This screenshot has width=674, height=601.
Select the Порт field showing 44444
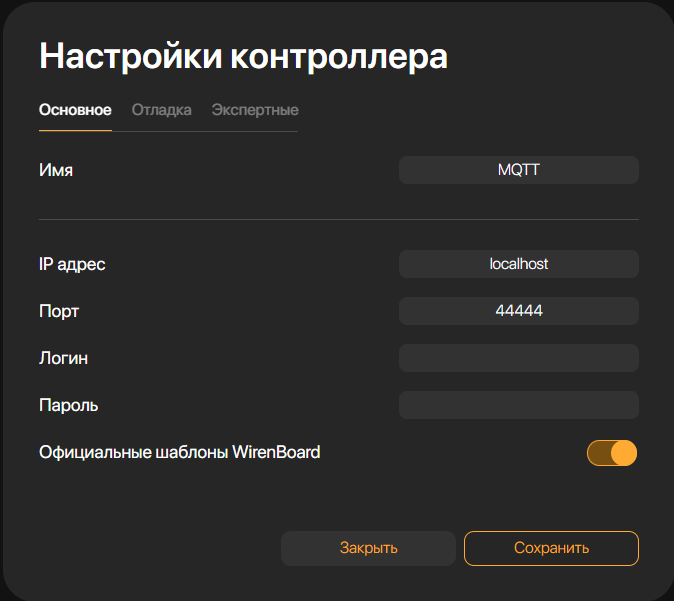point(518,311)
